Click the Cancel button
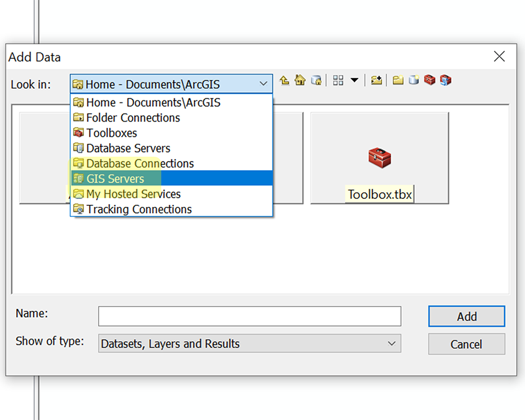The height and width of the screenshot is (420, 525). pos(466,344)
